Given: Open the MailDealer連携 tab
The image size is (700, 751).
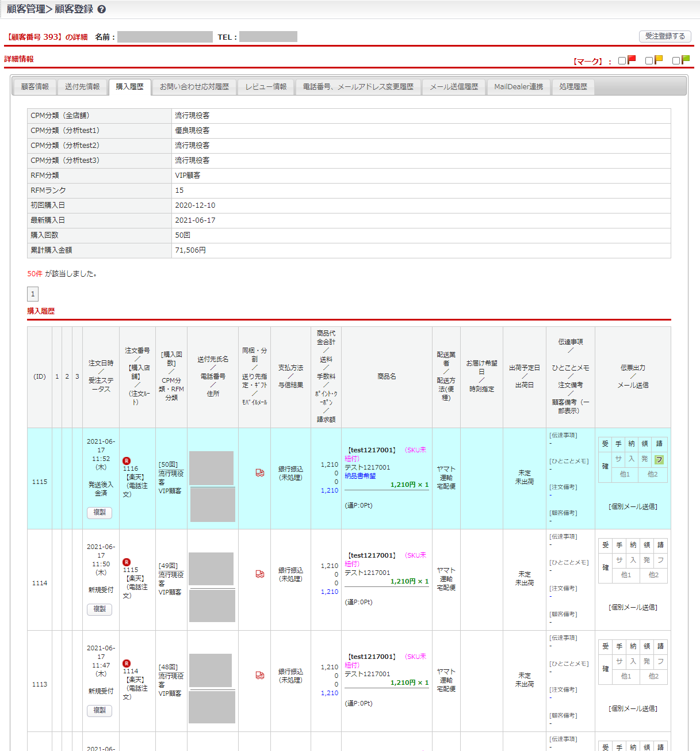Looking at the screenshot, I should pos(518,87).
